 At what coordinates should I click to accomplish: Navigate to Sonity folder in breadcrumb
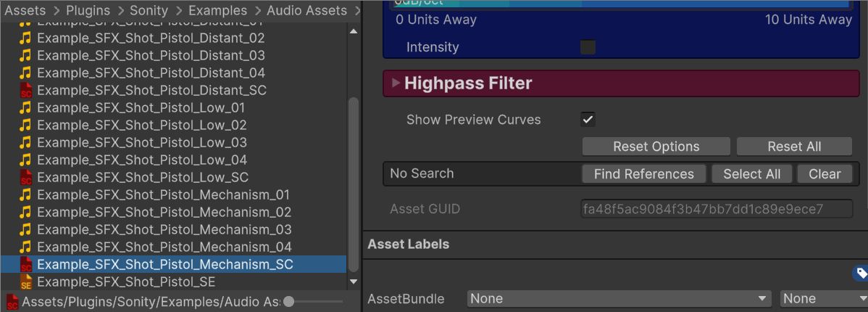coord(149,11)
